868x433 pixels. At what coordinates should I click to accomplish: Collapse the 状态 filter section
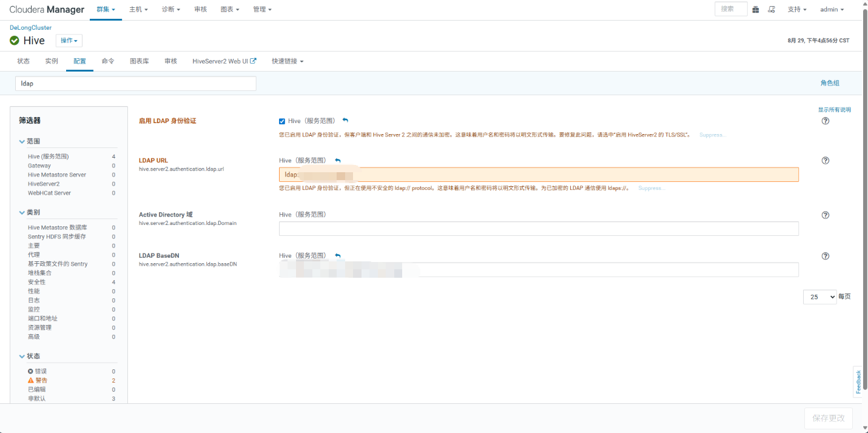tap(30, 356)
